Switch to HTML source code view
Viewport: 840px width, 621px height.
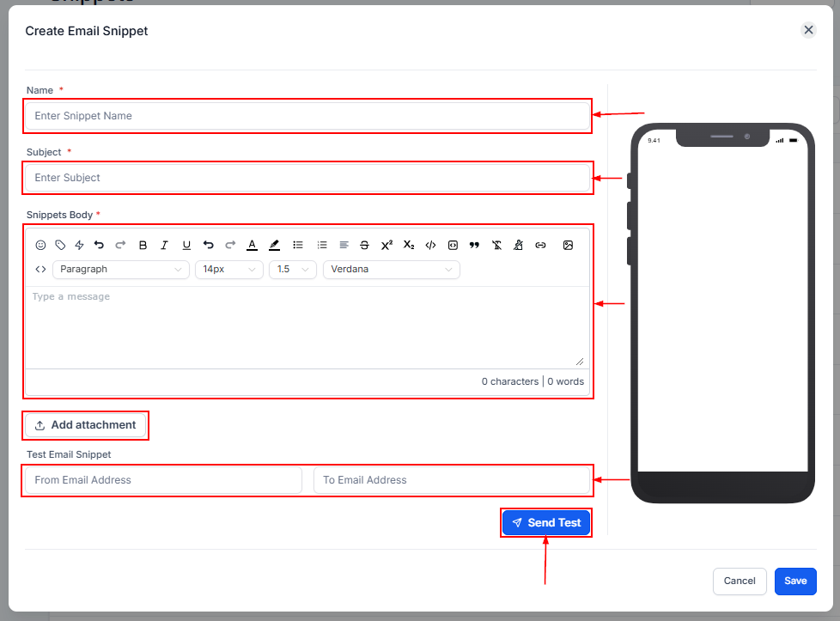40,269
